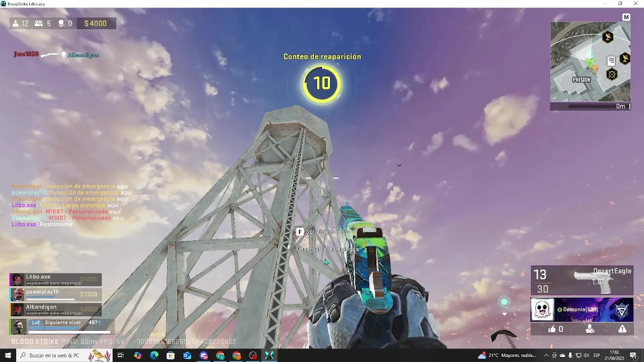The image size is (644, 362).
Task: Select teammate Lilbo.exe in squad list
Action: (x=56, y=280)
